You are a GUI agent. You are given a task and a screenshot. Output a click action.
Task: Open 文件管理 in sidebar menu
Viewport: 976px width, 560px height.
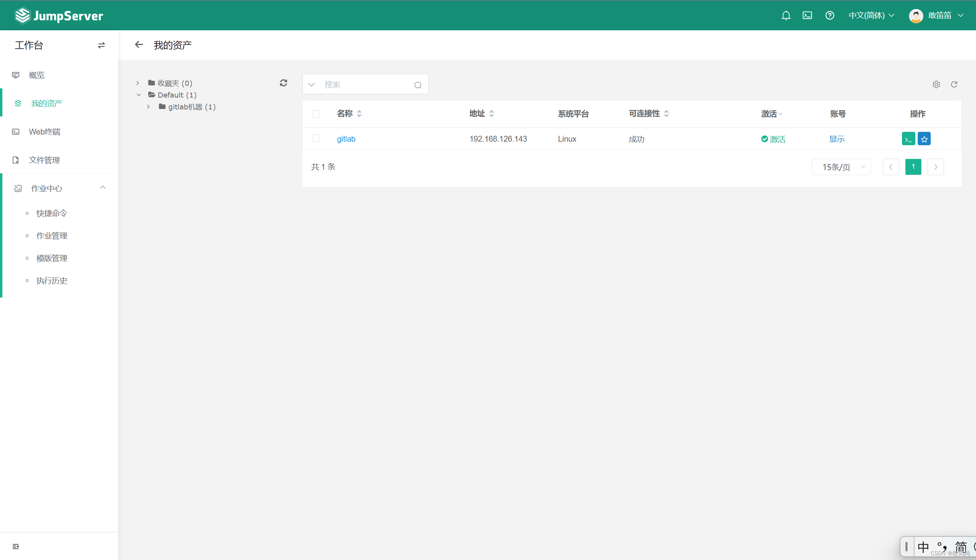[44, 160]
